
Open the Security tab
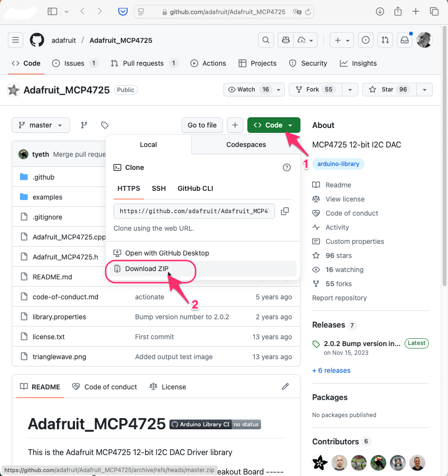pos(308,63)
